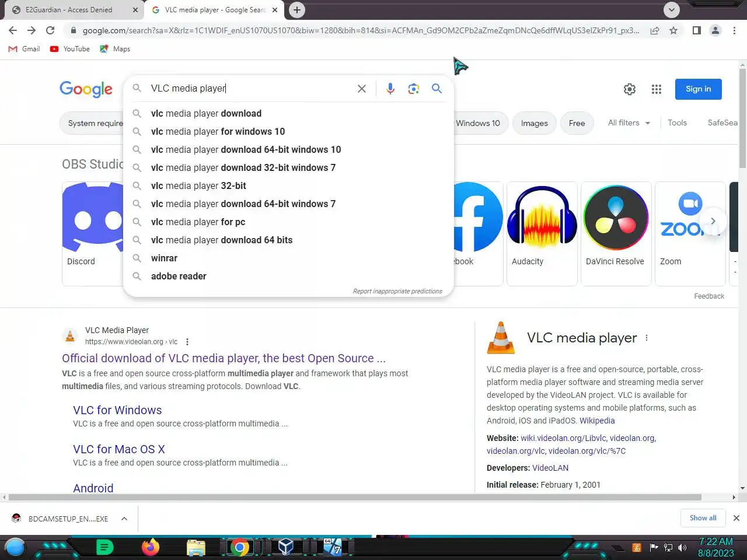Viewport: 747px width, 560px height.
Task: Go back with the browser back arrow
Action: click(13, 30)
